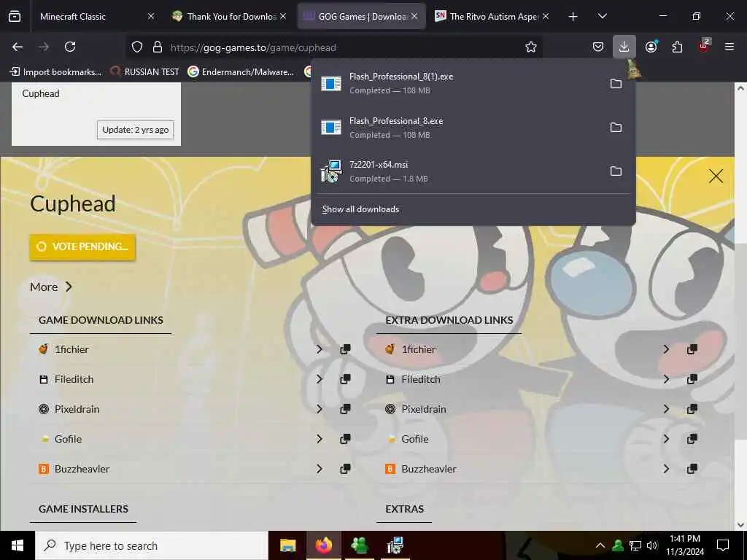Copy extra Buzzheavier link icon
This screenshot has height=560, width=747.
click(x=692, y=469)
